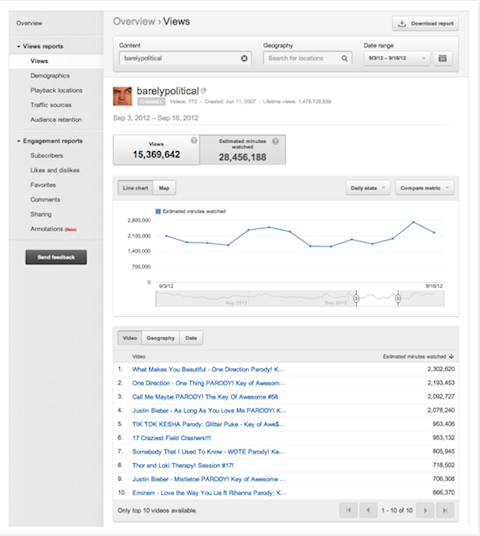
Task: Select Estimated minutes watched metric box
Action: (x=242, y=150)
